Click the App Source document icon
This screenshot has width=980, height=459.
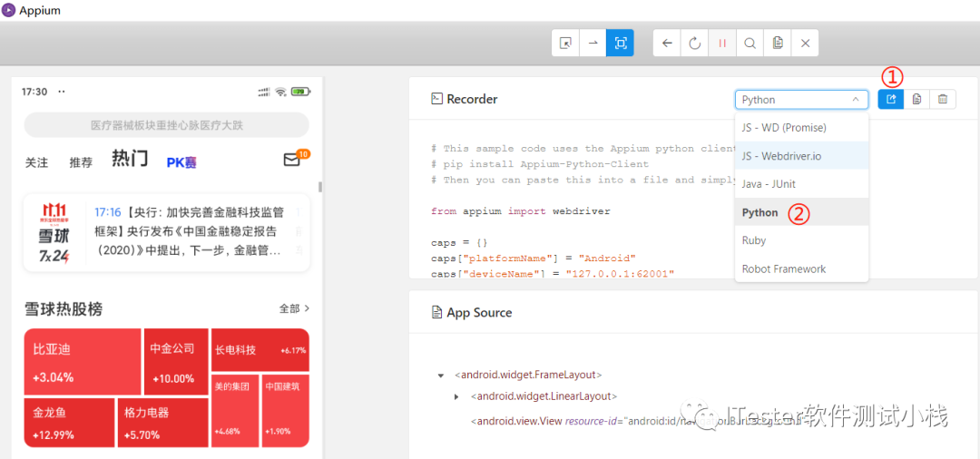pyautogui.click(x=436, y=312)
